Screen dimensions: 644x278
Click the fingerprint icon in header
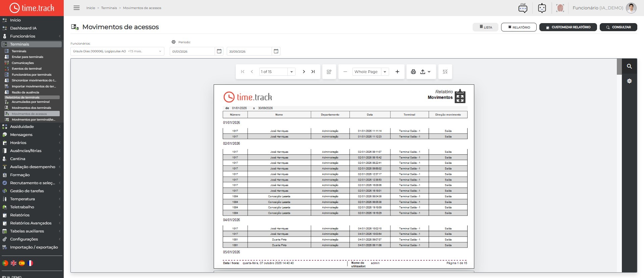[560, 8]
